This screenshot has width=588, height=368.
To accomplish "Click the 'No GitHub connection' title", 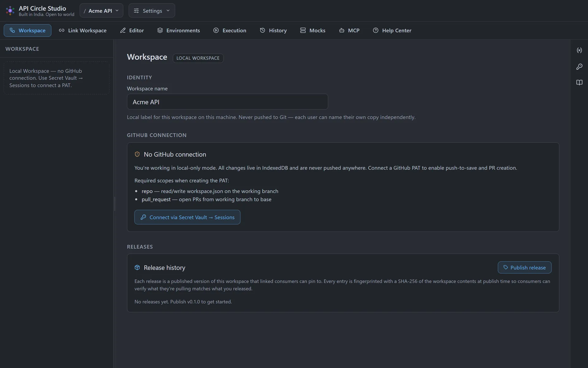I will 175,154.
